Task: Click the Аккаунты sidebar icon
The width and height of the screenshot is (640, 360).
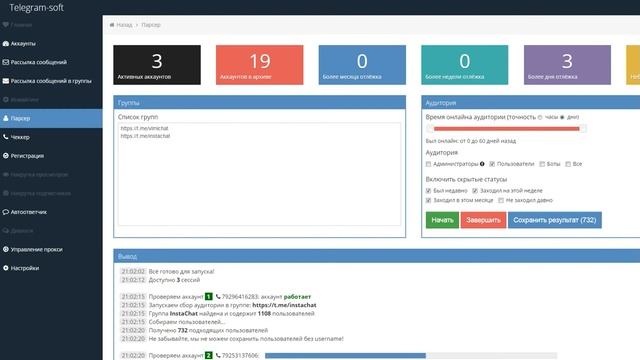Action: tap(6, 43)
